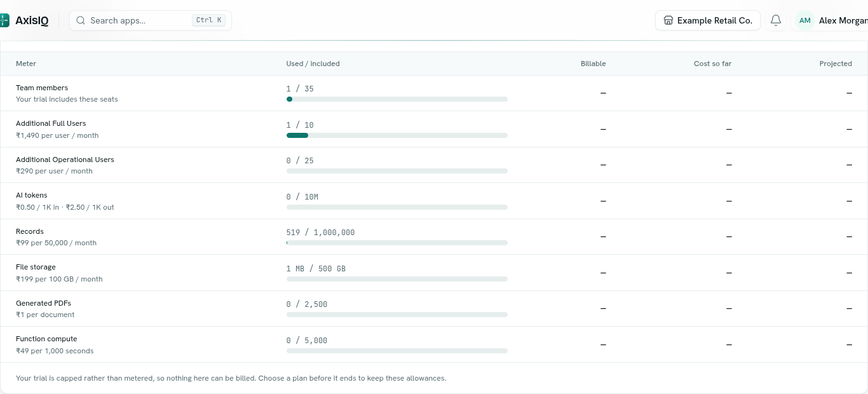Click the 0 / 25 usage value
The width and height of the screenshot is (868, 394).
pyautogui.click(x=300, y=161)
